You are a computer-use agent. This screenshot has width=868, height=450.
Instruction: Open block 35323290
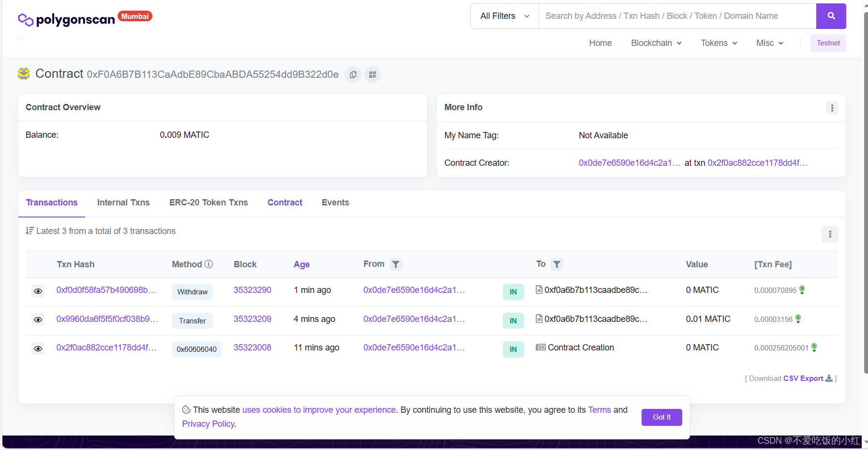(253, 290)
